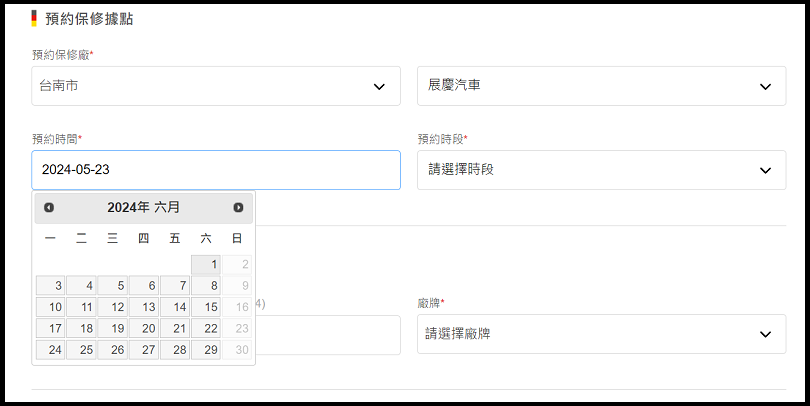Select June 1 in the calendar

click(x=206, y=264)
